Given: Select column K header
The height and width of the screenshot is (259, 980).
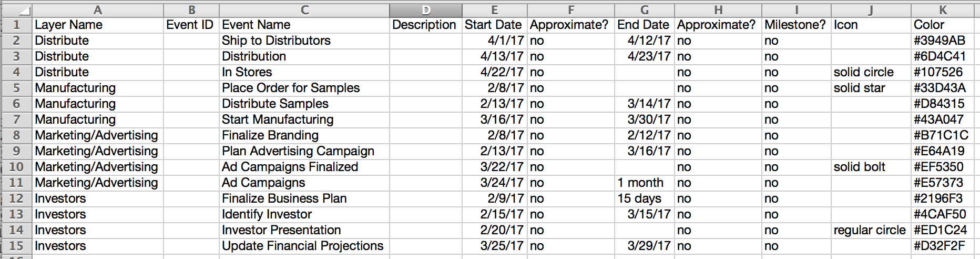Looking at the screenshot, I should (943, 10).
